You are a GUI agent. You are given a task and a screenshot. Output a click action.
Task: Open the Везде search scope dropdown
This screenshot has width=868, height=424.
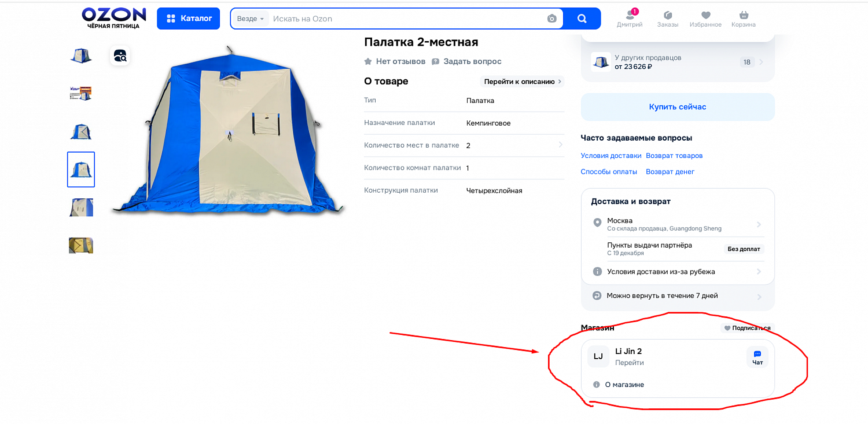point(250,19)
